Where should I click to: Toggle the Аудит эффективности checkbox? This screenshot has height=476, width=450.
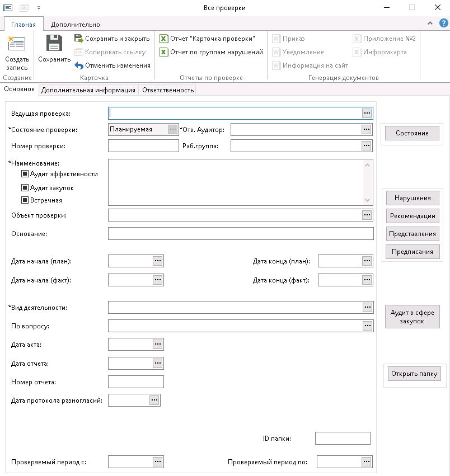25,173
